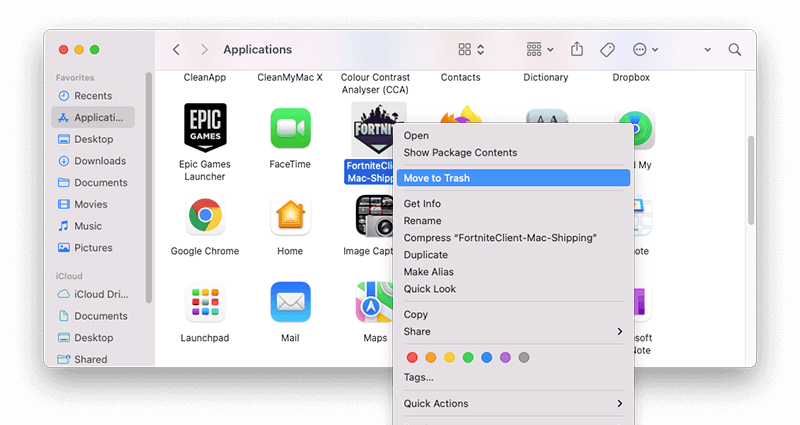The width and height of the screenshot is (800, 425).
Task: Apply the red tag color
Action: tap(412, 358)
